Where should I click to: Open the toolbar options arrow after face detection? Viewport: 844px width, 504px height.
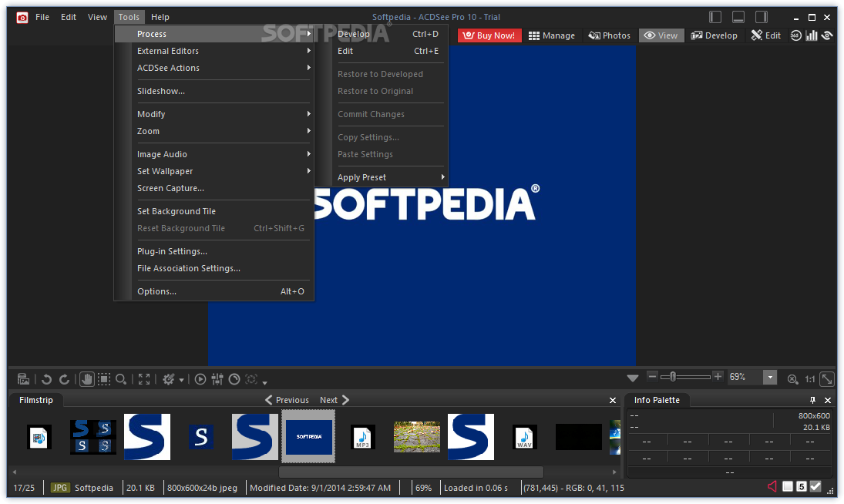click(265, 382)
